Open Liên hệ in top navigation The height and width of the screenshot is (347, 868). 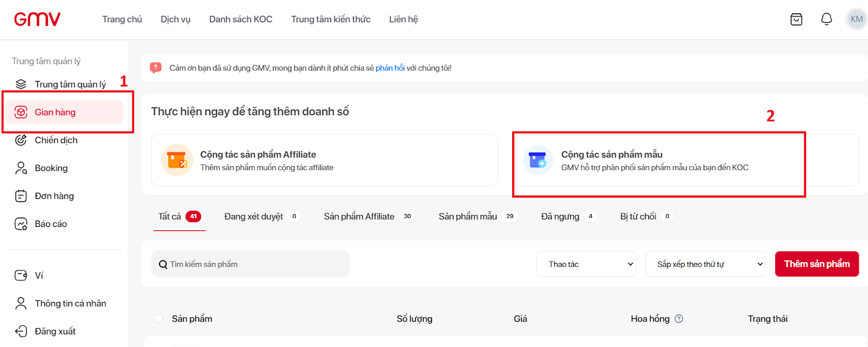(x=403, y=19)
